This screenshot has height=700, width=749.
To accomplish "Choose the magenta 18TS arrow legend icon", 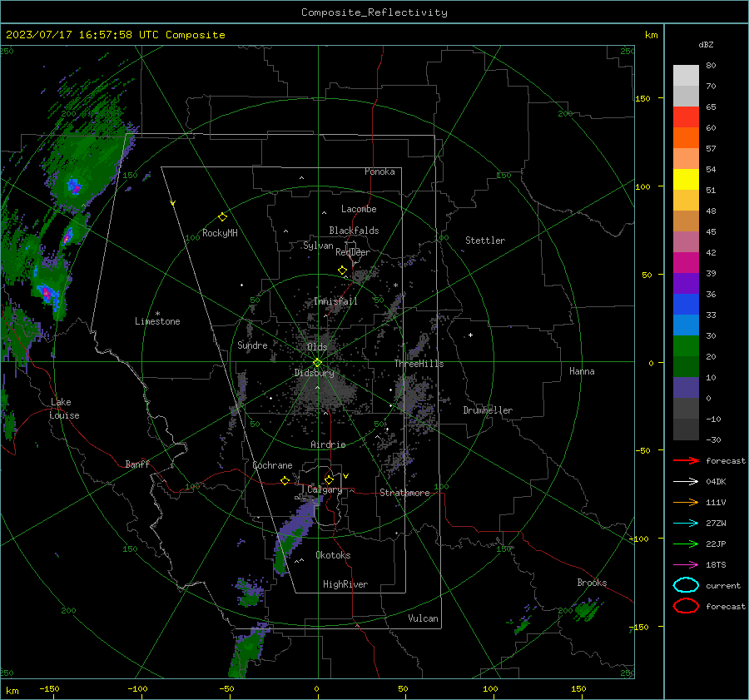I will pos(686,565).
